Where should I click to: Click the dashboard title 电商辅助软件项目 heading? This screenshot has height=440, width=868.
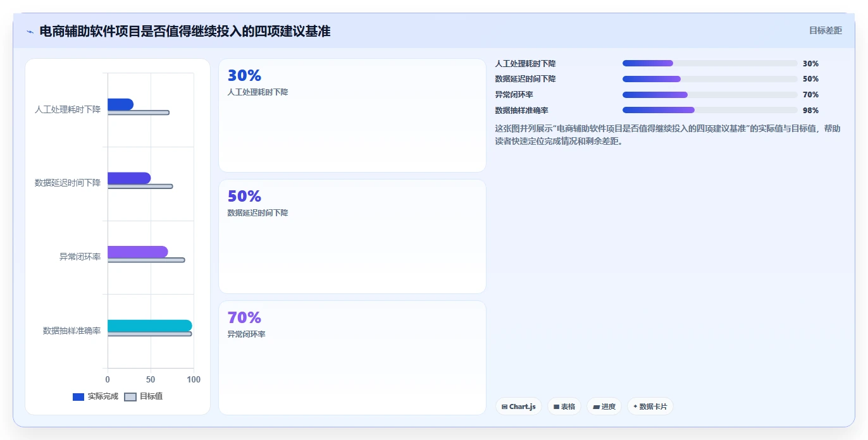(185, 31)
